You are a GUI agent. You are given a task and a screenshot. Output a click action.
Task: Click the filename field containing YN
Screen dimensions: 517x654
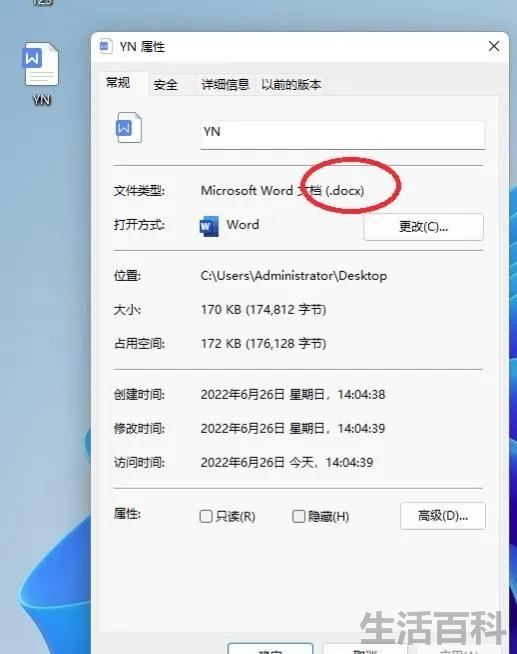(x=343, y=134)
